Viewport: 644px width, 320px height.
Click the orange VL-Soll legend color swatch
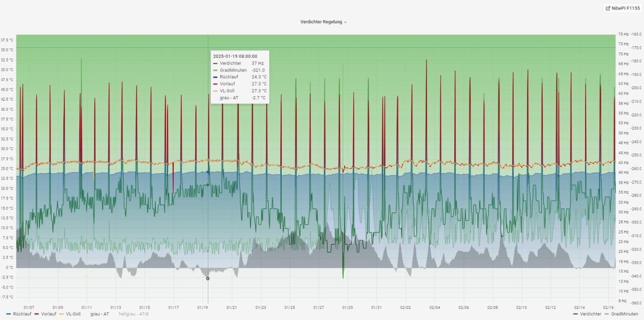[x=62, y=314]
